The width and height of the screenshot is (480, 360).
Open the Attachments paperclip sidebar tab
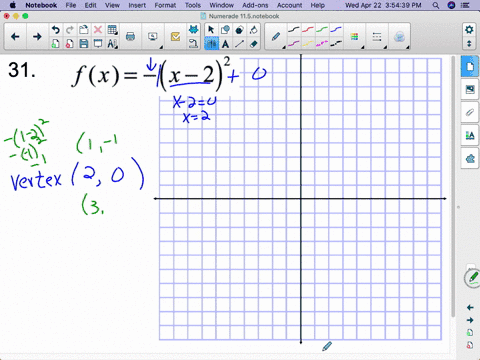470,112
